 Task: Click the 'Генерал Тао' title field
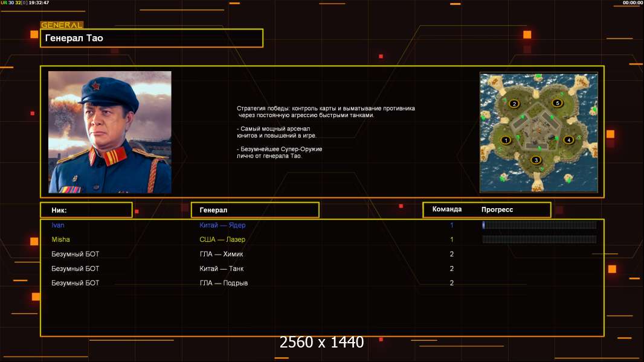[x=152, y=38]
